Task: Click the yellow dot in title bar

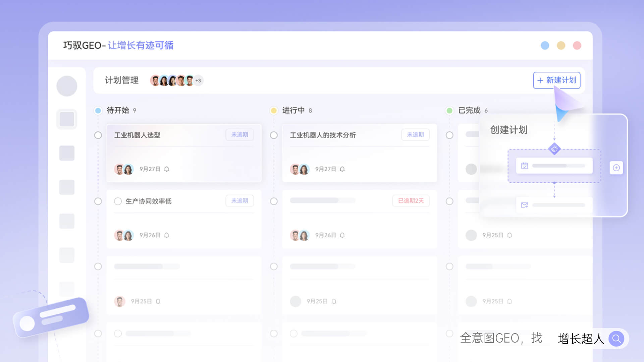Action: (x=561, y=46)
